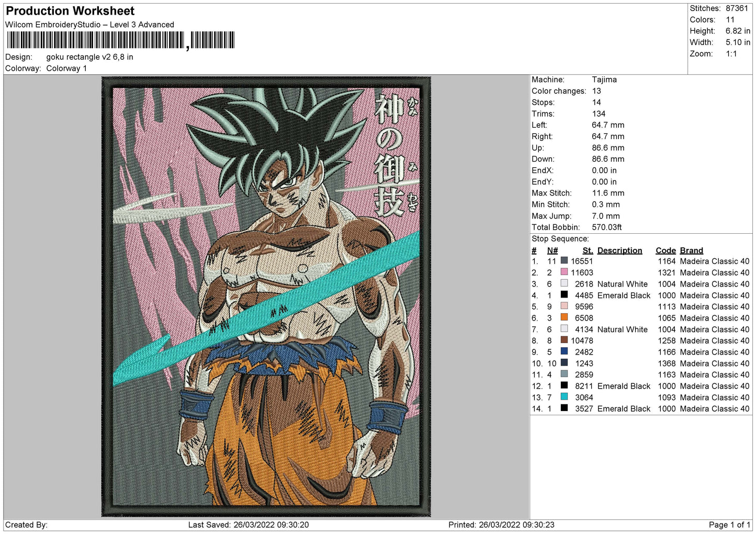Click the Code column header

point(665,251)
